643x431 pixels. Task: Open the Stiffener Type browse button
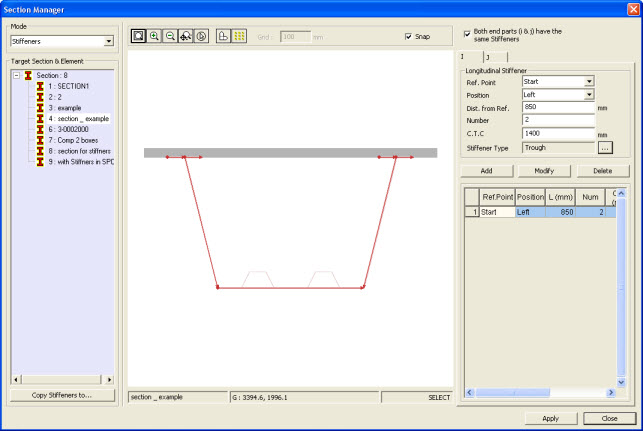[605, 147]
